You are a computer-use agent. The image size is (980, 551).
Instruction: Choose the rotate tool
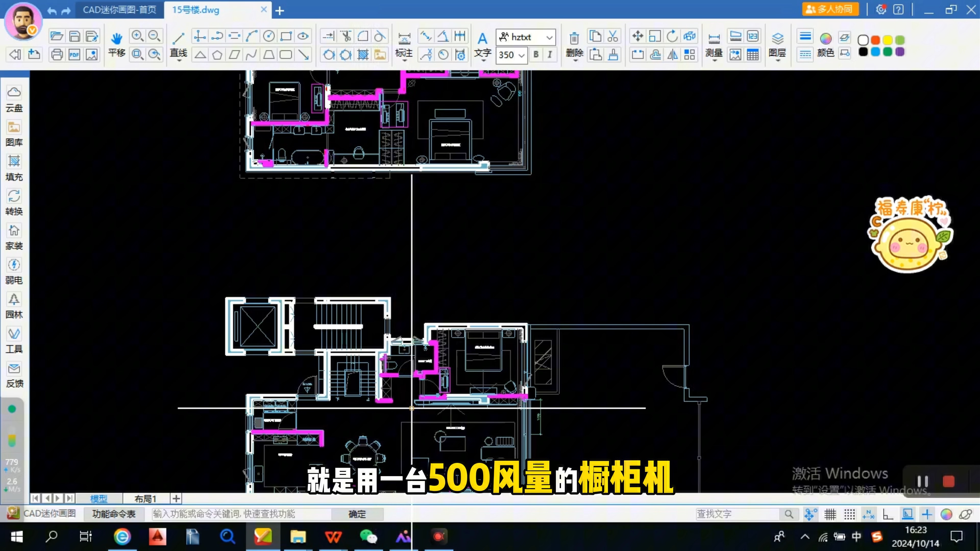672,36
